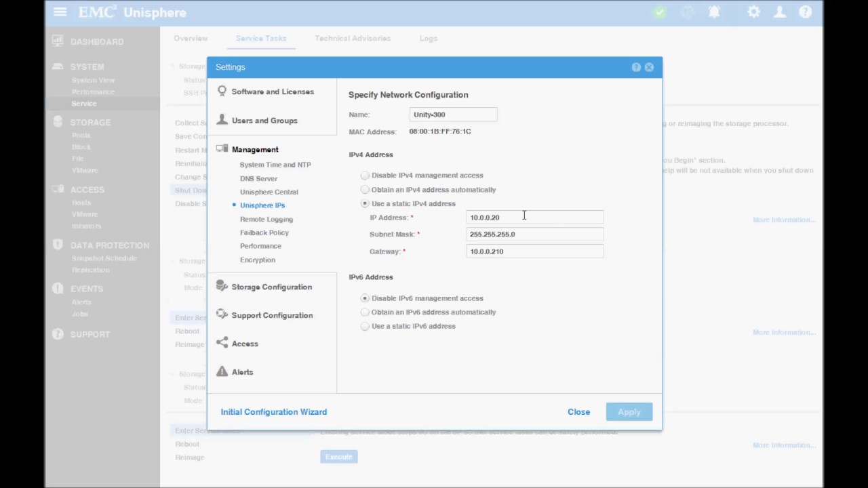
Task: Expand the Alerts settings section
Action: (242, 372)
